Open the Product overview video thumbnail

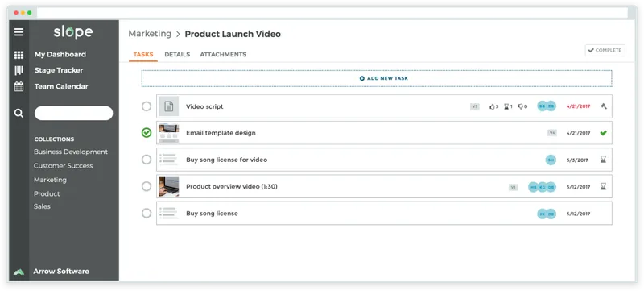pyautogui.click(x=169, y=186)
